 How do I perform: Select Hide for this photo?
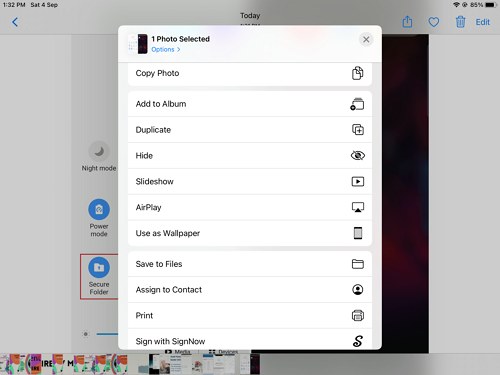click(x=250, y=156)
